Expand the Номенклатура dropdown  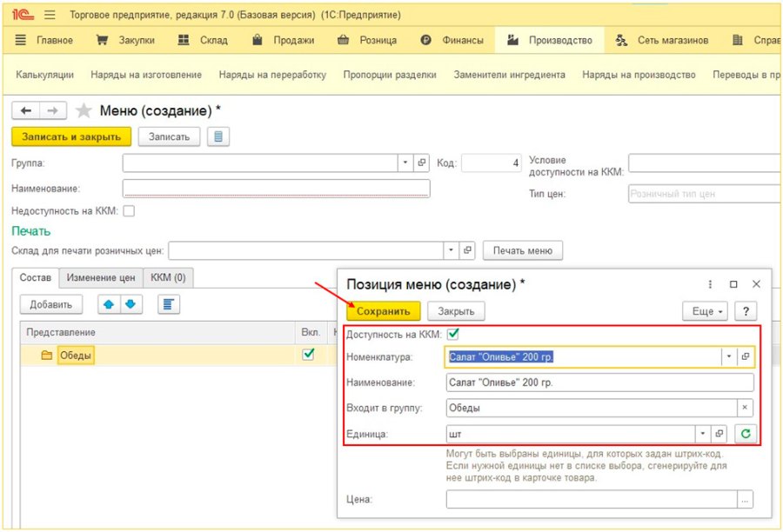tap(728, 356)
